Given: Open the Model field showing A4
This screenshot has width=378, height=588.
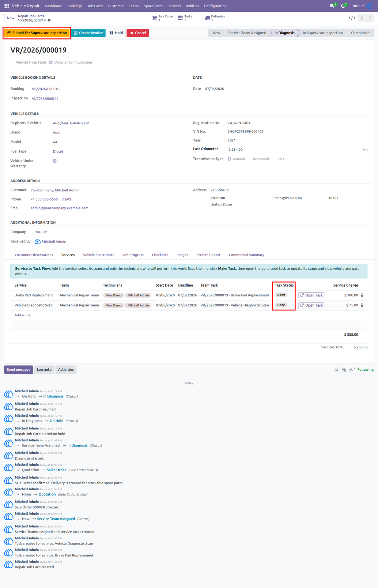Looking at the screenshot, I should [x=55, y=142].
